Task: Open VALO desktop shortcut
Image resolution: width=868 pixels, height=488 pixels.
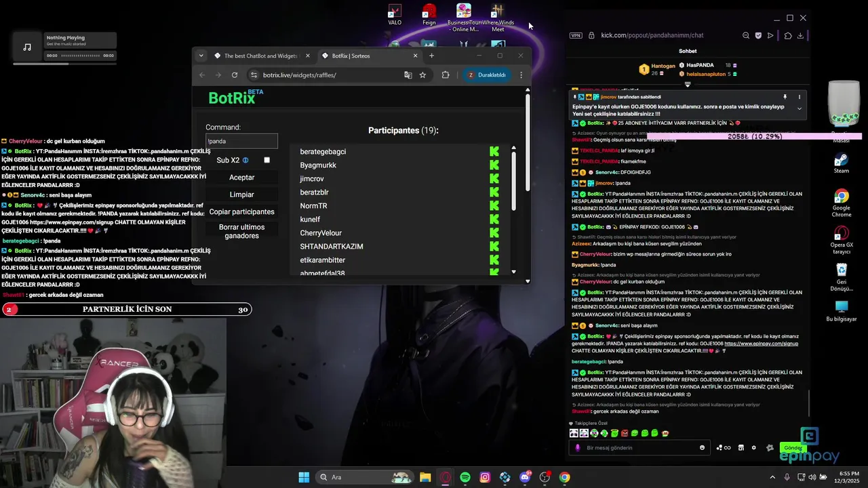Action: point(395,15)
